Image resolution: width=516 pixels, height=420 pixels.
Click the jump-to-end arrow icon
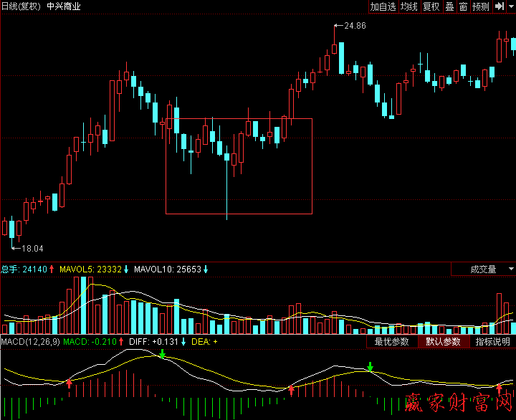(x=500, y=6)
